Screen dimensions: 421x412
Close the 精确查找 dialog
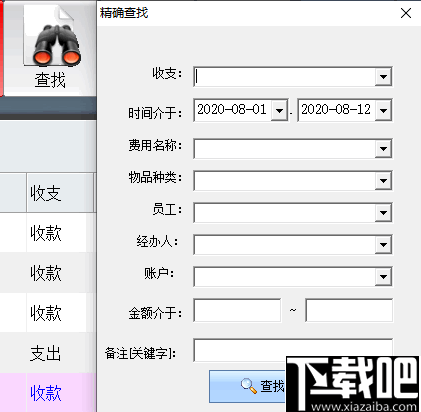coord(406,13)
